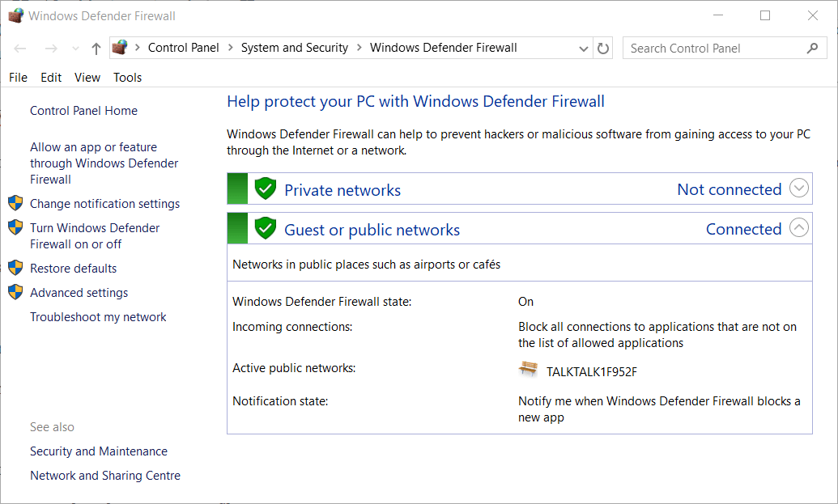Open Network and Sharing Centre link
Viewport: 838px width, 504px height.
pos(105,475)
